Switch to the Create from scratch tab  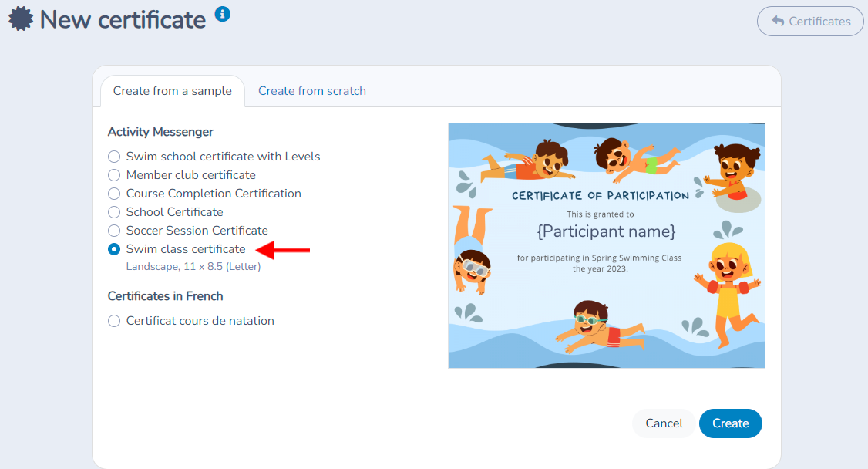pyautogui.click(x=312, y=91)
